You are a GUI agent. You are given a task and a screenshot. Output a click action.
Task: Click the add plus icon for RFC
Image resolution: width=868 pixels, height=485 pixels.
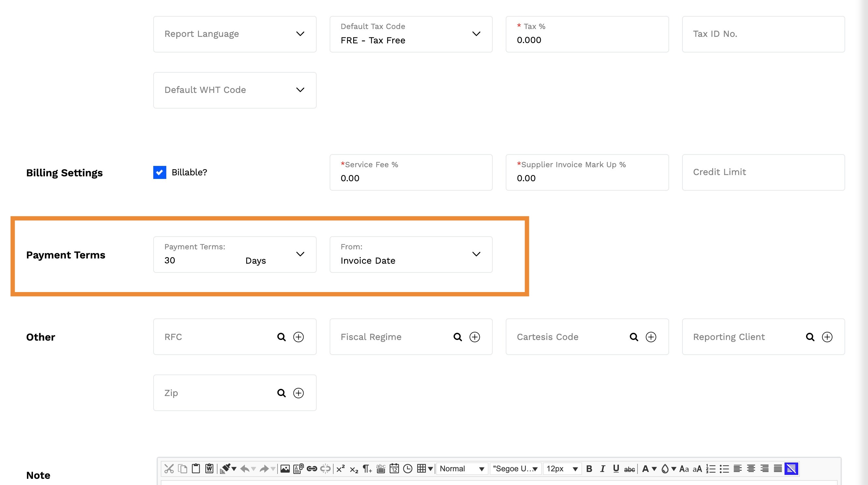pos(299,337)
